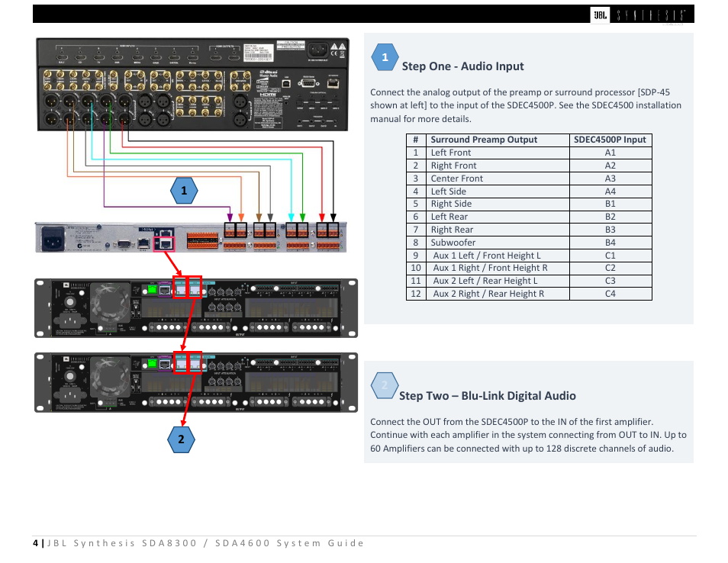Screen dimensions: 728x563
Task: Select the 'Aux 2 Right / Rear Height R' cell
Action: 498,294
